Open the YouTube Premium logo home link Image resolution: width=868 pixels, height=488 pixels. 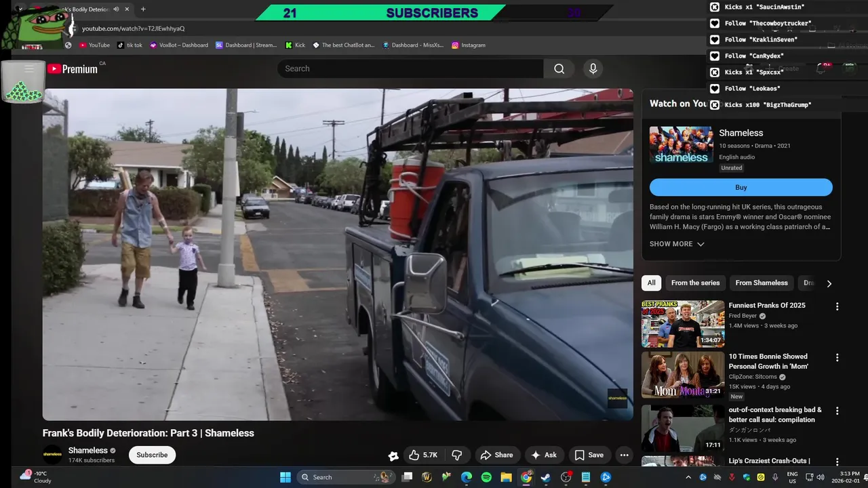pyautogui.click(x=73, y=68)
